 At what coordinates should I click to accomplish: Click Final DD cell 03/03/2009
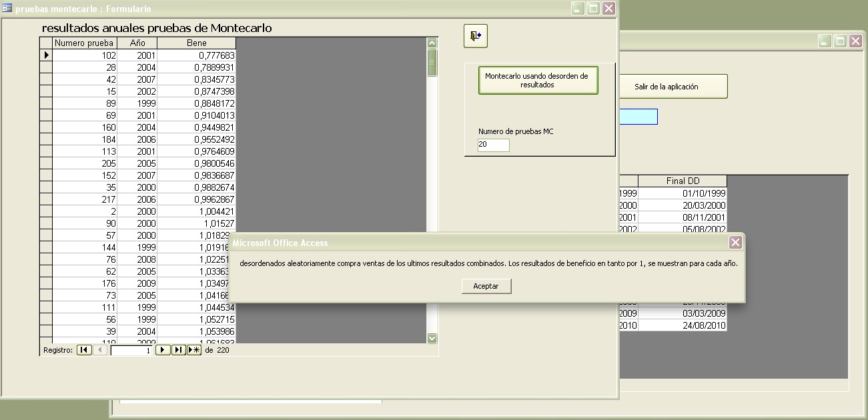coord(683,313)
